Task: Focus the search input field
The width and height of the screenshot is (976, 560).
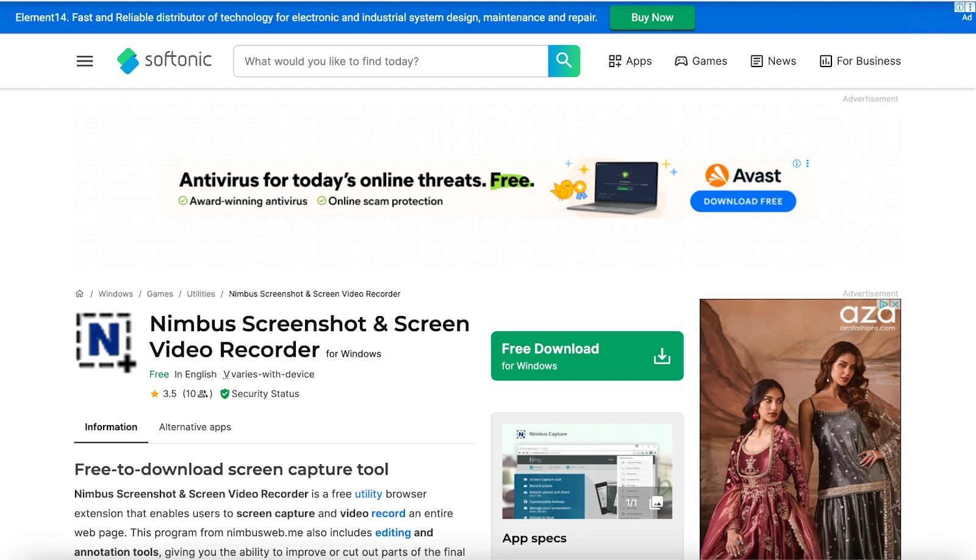Action: (390, 61)
